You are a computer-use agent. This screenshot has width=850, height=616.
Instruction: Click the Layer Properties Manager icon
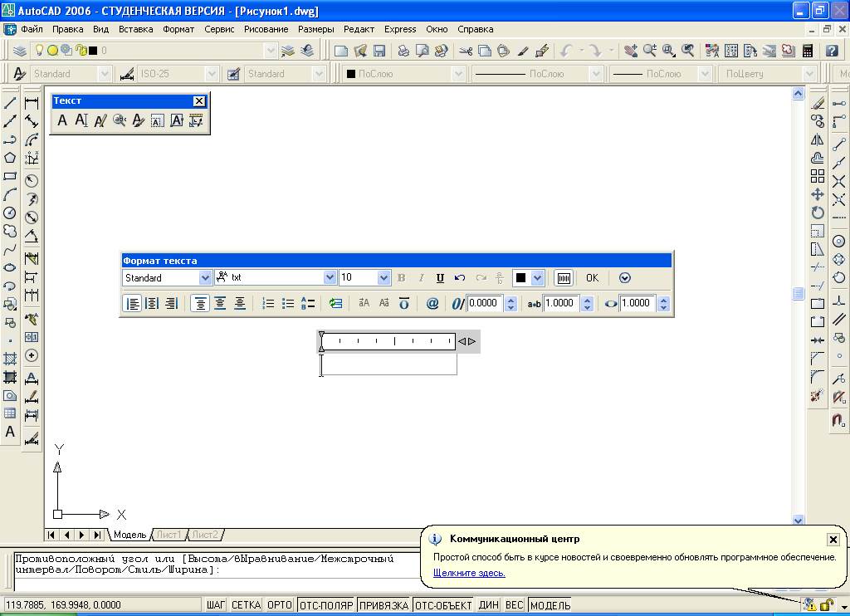tap(20, 51)
